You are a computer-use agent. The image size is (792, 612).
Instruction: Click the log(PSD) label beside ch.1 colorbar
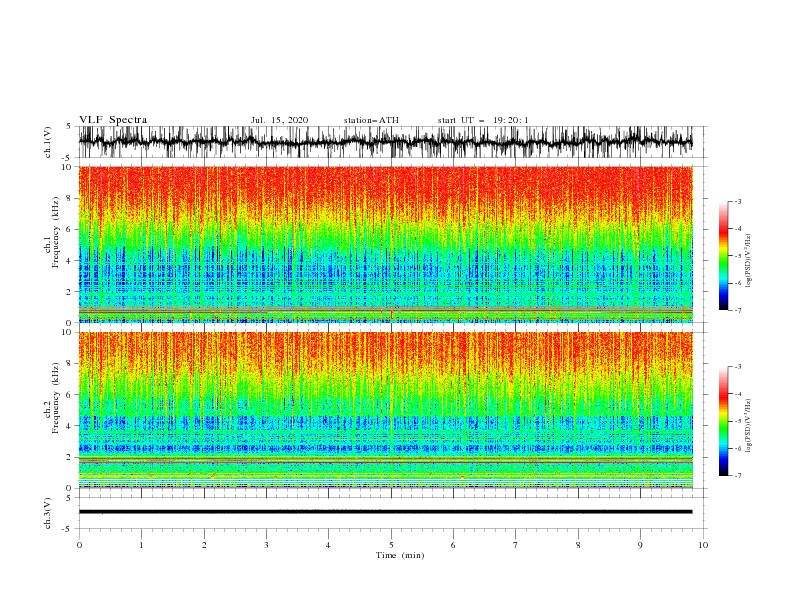tap(748, 261)
